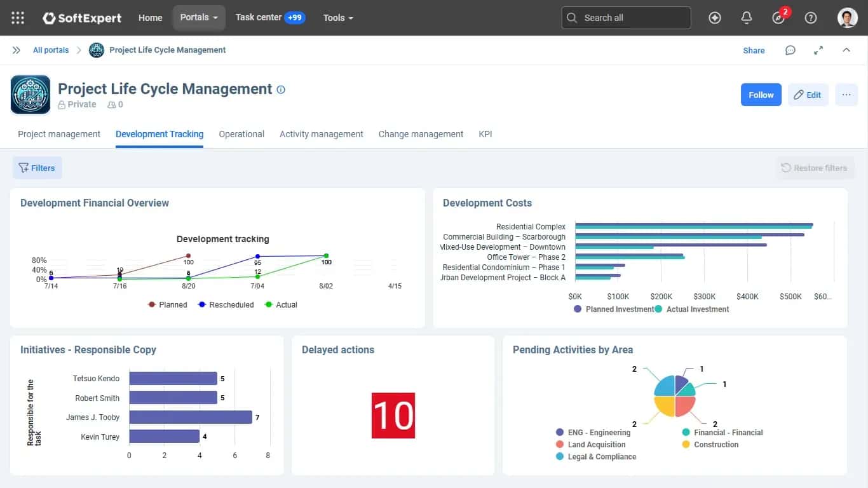868x488 pixels.
Task: Switch to the Change management tab
Action: click(421, 134)
